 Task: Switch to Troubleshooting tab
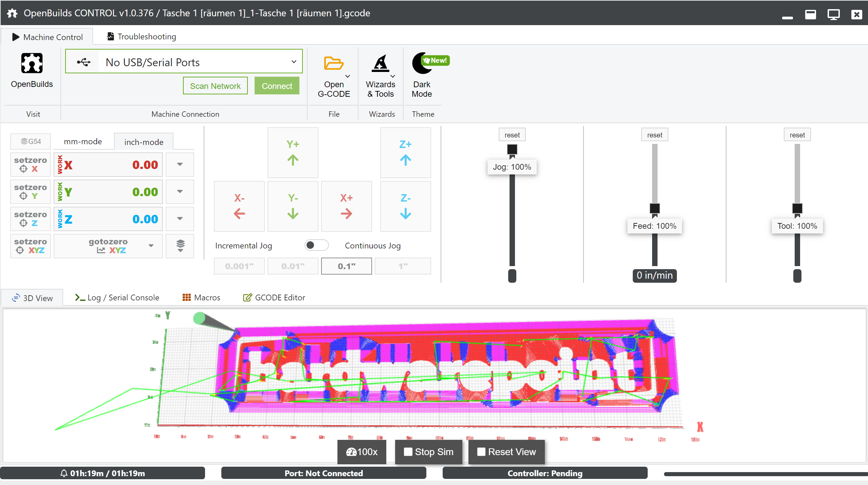(x=142, y=36)
